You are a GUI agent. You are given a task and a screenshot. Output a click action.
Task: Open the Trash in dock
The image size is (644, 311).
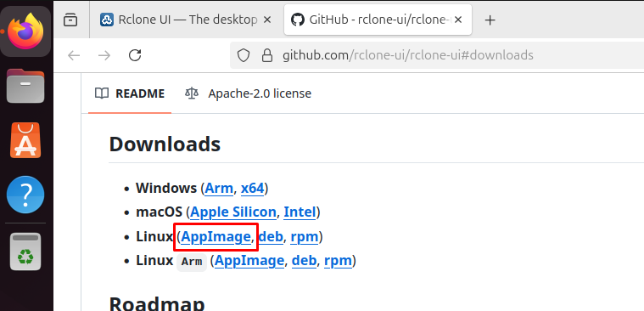(x=25, y=252)
